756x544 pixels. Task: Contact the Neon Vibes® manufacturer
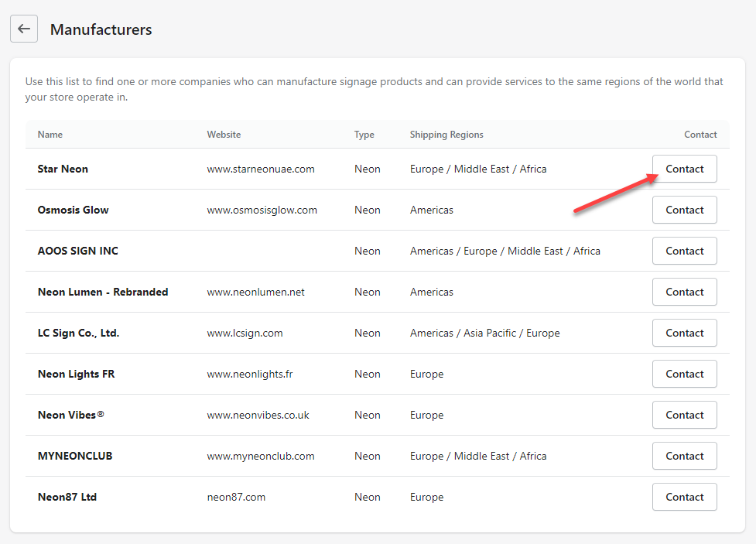click(x=684, y=415)
